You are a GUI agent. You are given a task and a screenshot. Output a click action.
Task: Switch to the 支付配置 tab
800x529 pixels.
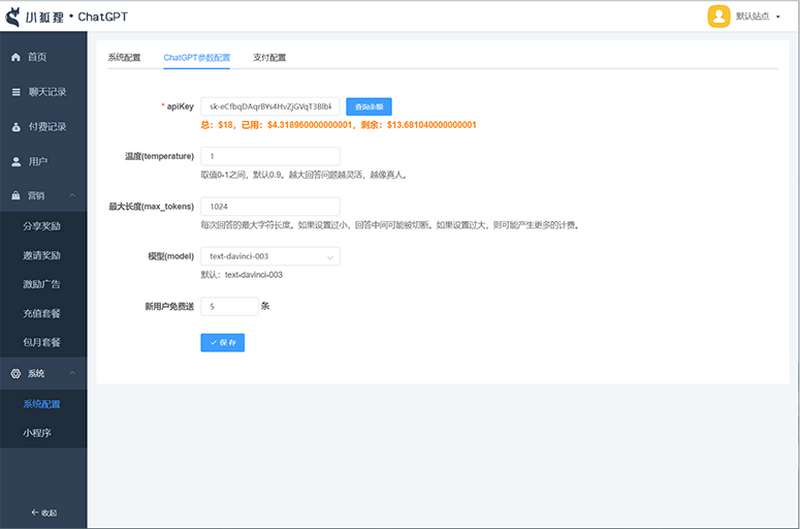pos(269,58)
